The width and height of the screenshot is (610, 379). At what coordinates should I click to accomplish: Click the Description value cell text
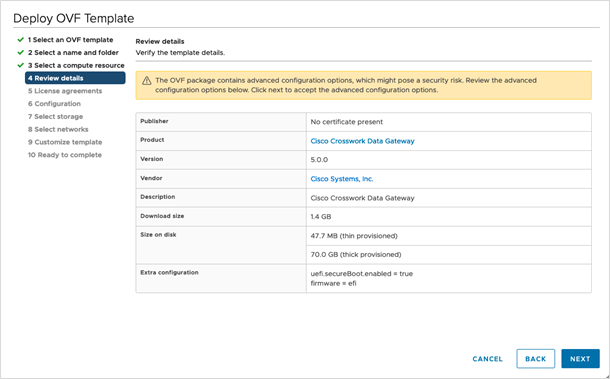coord(362,198)
